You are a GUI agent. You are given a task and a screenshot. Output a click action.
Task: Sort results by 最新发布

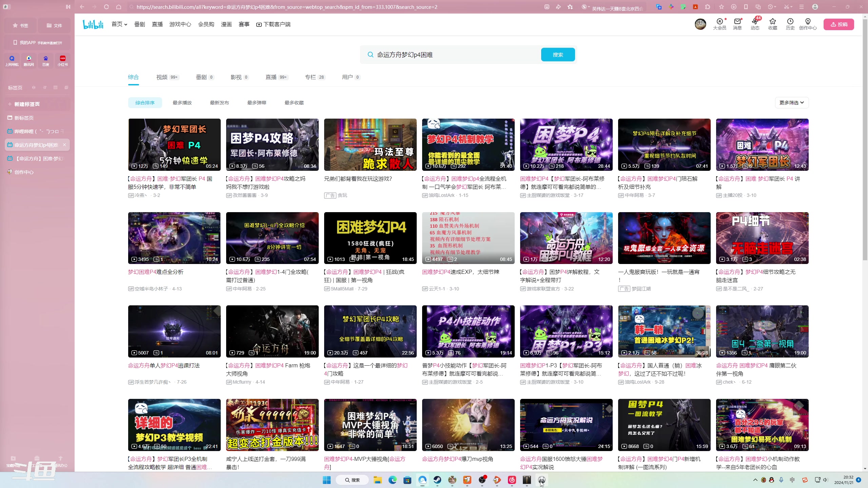(x=219, y=103)
